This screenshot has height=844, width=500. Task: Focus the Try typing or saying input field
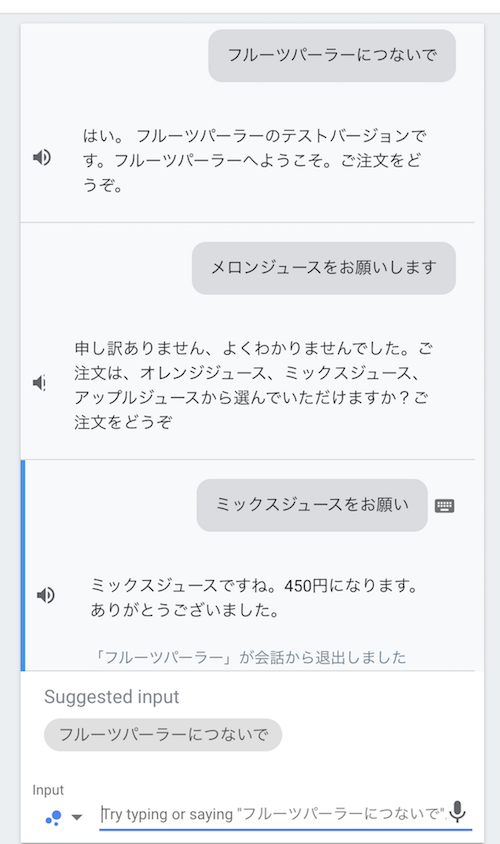273,814
